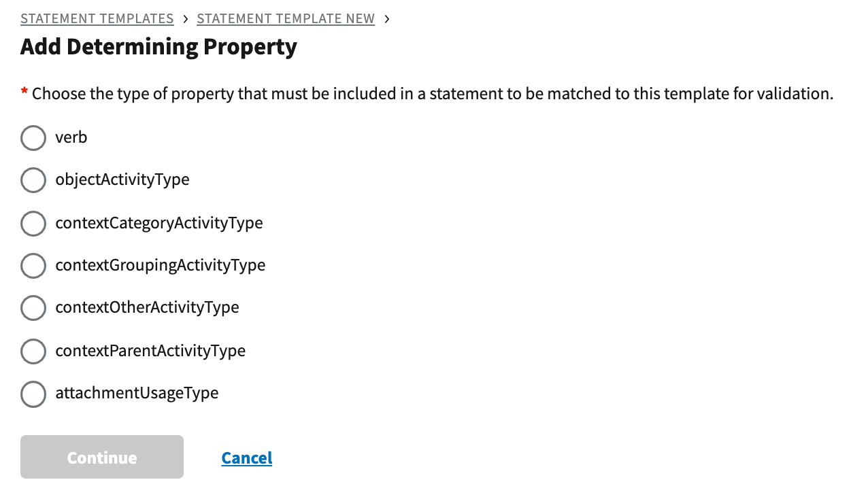
Task: Click chevron after Statement Template New
Action: click(x=387, y=19)
